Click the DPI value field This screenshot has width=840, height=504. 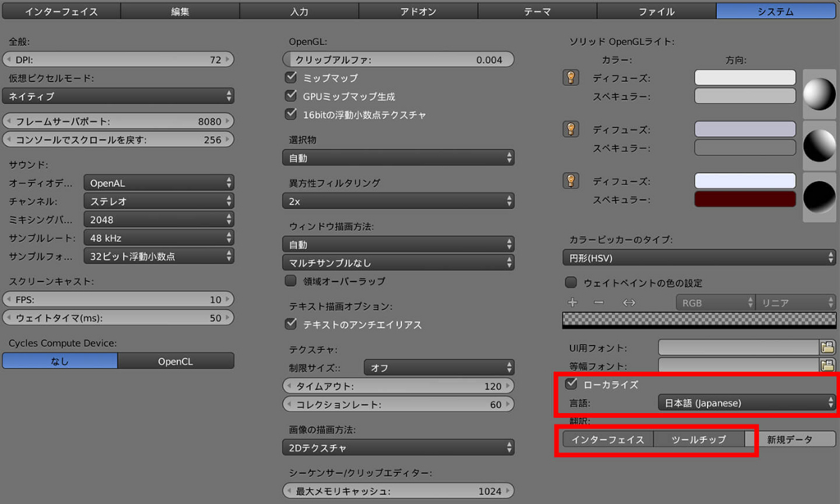(118, 59)
